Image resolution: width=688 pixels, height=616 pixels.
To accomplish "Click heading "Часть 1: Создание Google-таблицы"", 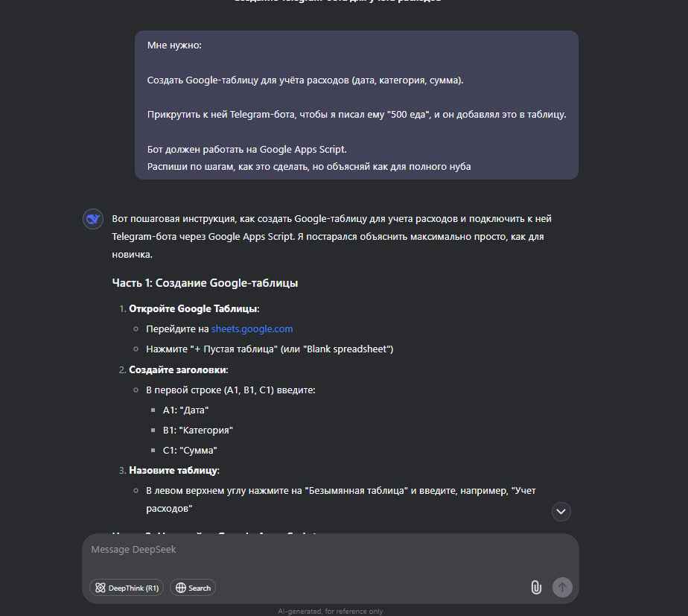I will (205, 283).
